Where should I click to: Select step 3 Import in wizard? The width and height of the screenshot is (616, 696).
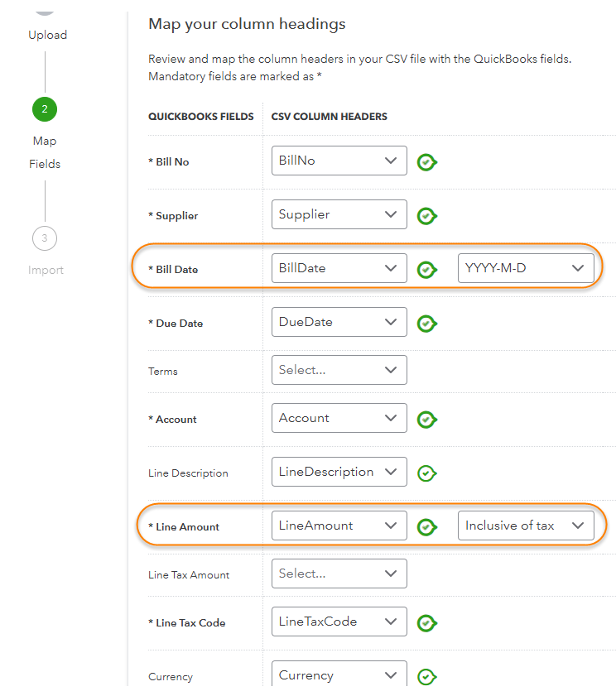point(45,239)
